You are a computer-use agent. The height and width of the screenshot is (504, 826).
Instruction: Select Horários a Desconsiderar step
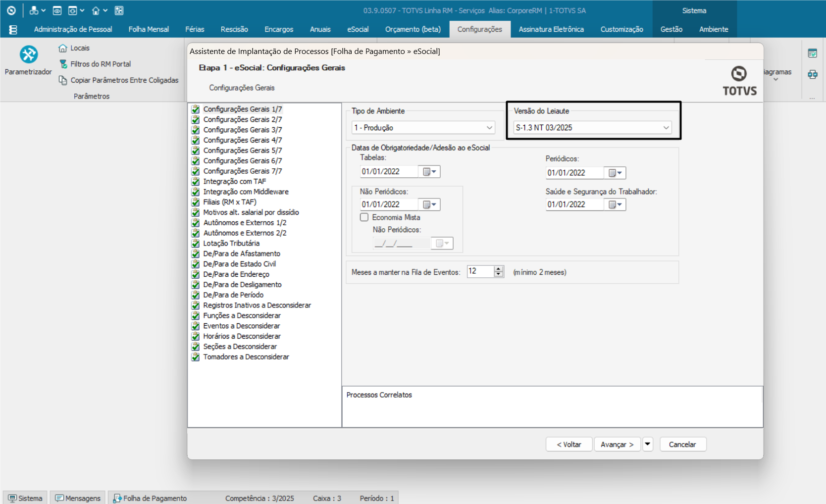242,336
